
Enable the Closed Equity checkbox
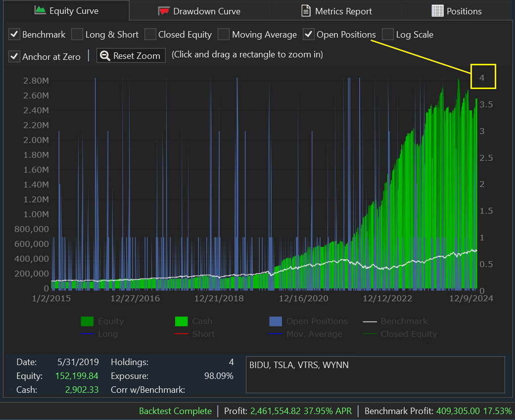pos(150,34)
